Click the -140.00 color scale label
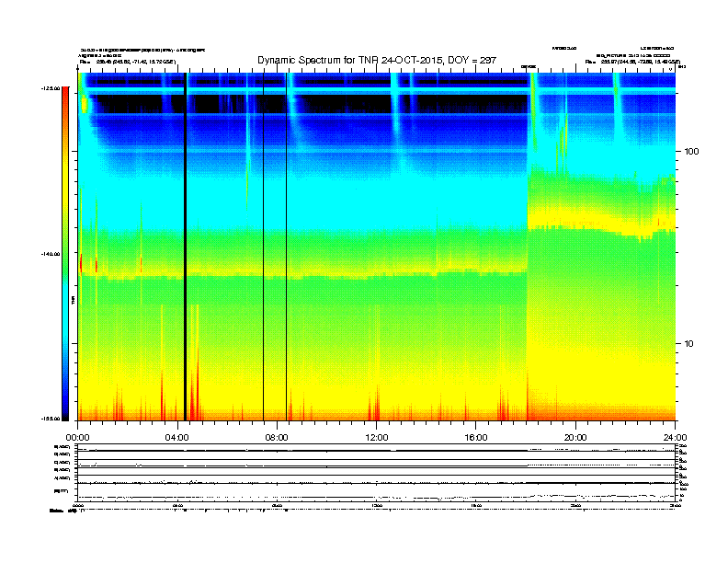The image size is (728, 563). (x=51, y=254)
